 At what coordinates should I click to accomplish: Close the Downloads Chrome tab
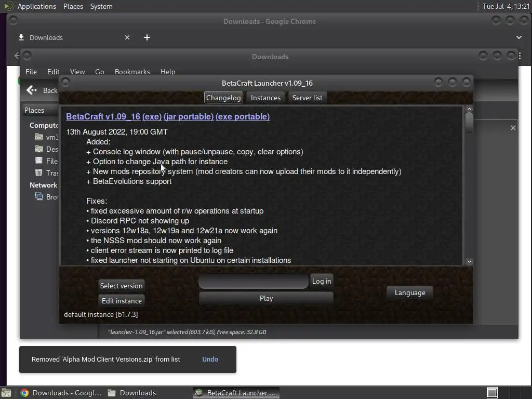tap(127, 37)
